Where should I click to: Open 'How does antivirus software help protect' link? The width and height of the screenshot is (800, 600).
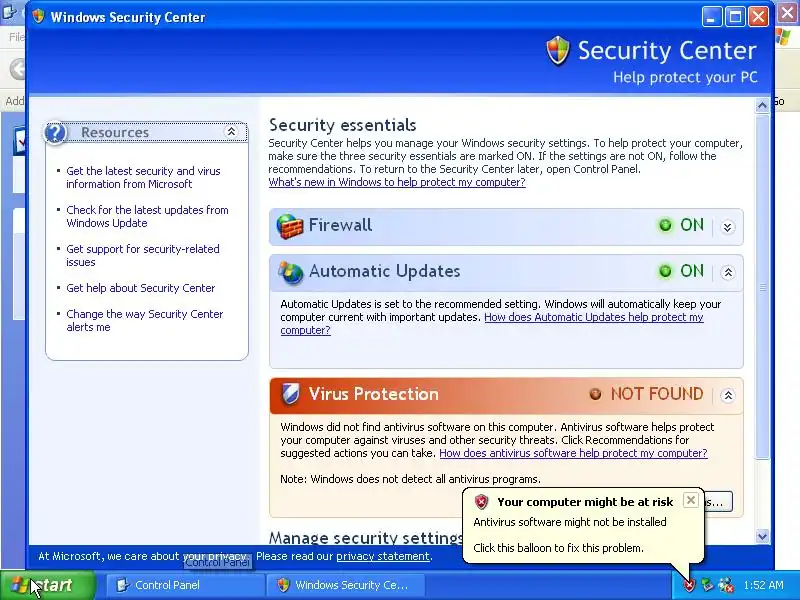point(573,453)
